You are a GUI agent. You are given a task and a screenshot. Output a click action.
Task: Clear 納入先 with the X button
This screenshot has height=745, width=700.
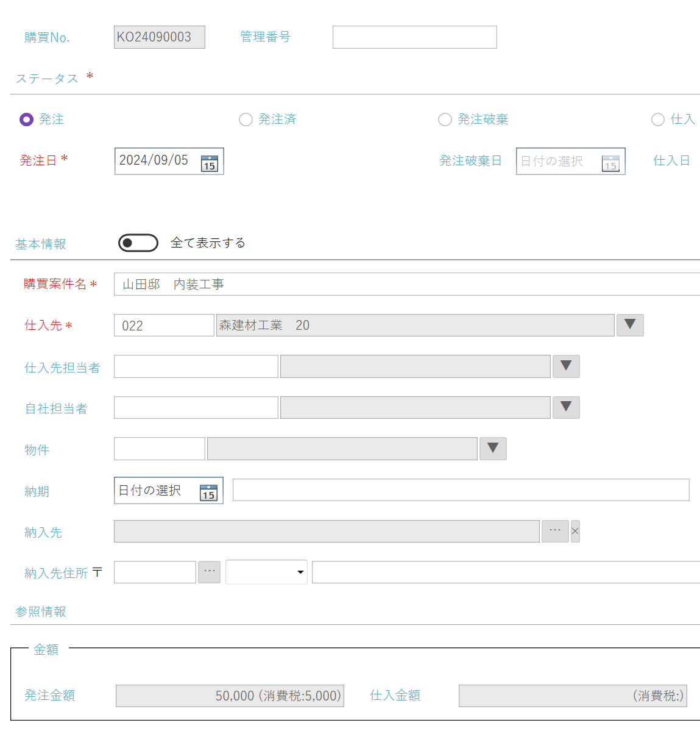pos(575,531)
